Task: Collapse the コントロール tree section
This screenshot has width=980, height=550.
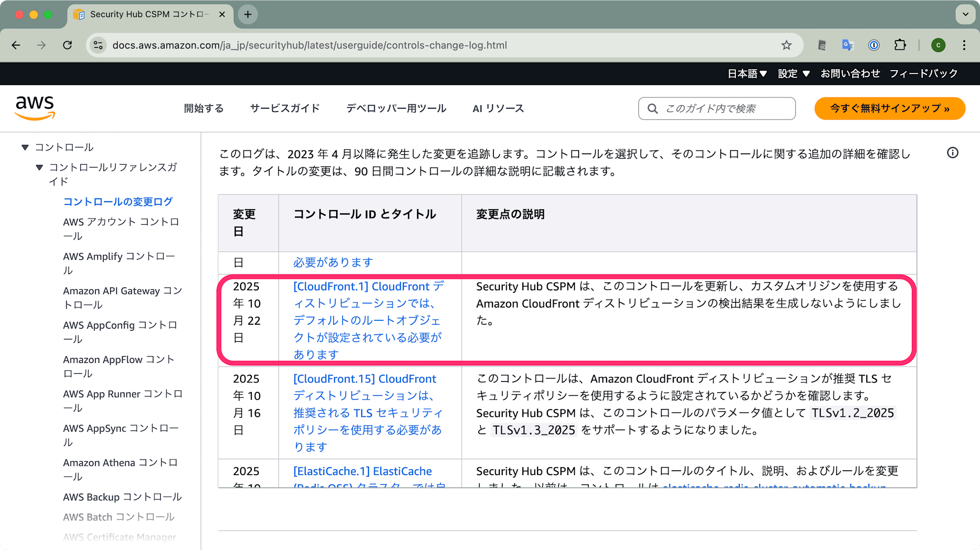Action: click(x=25, y=147)
